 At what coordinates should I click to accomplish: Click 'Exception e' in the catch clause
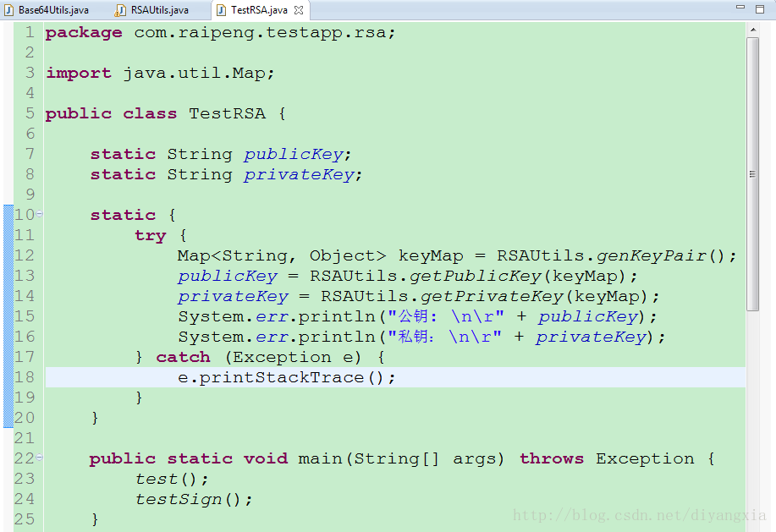pyautogui.click(x=293, y=357)
